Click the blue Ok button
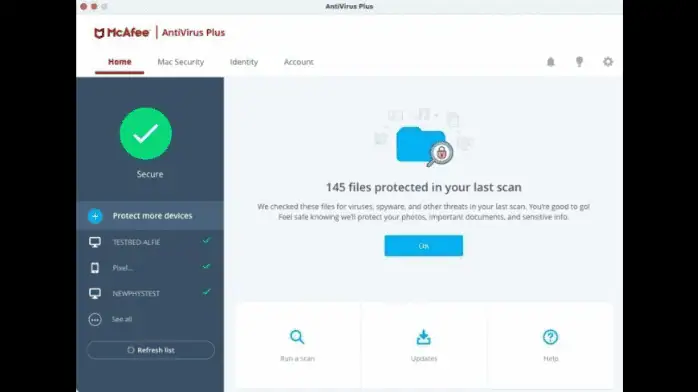 pyautogui.click(x=423, y=246)
